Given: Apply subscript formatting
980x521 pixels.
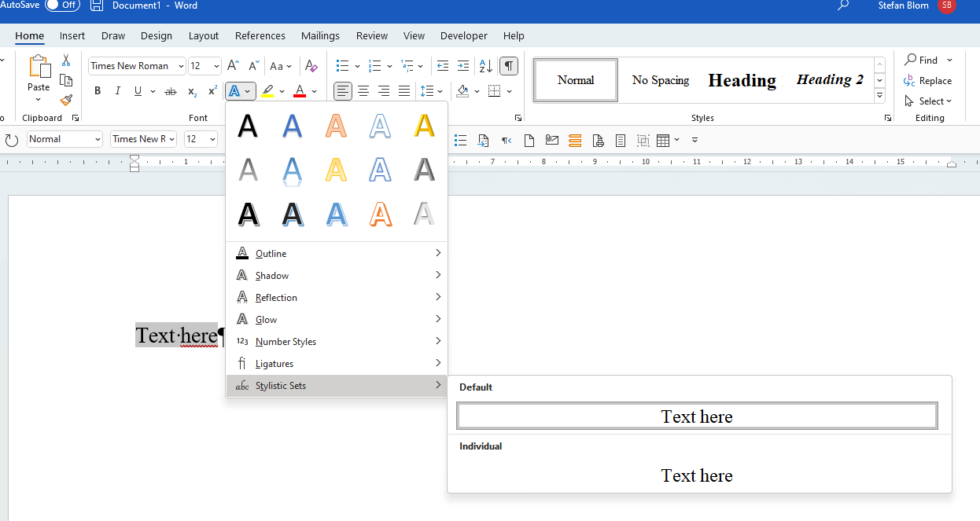Looking at the screenshot, I should click(192, 91).
